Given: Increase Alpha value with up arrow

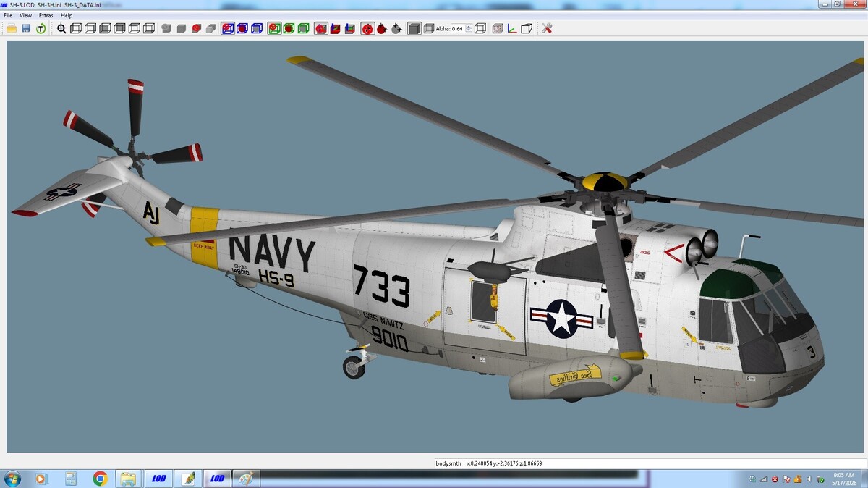Looking at the screenshot, I should click(469, 26).
